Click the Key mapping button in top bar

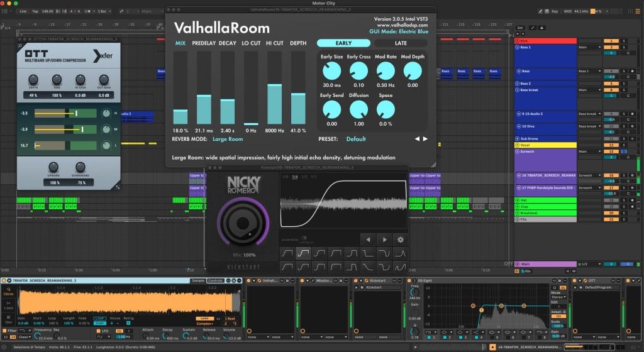point(555,11)
